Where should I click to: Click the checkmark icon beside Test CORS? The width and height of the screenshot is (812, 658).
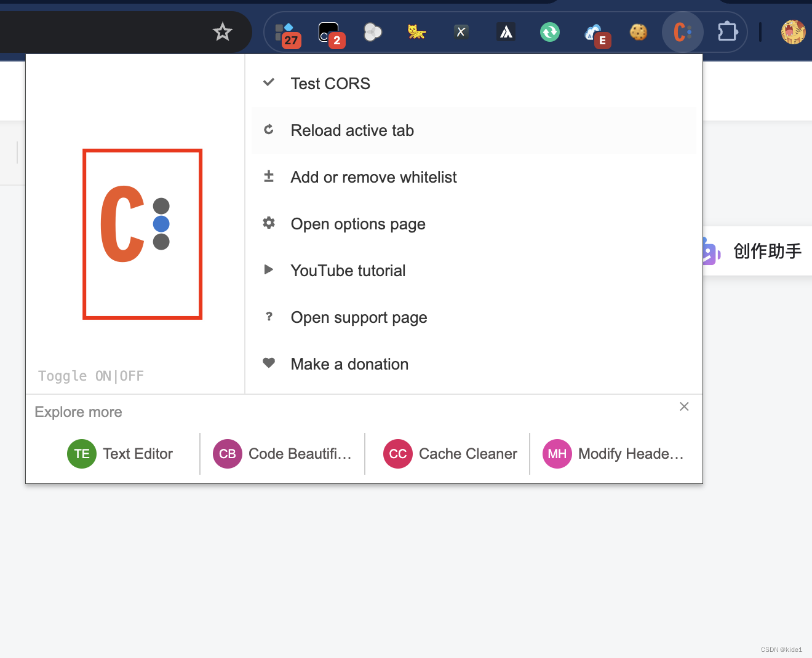click(269, 82)
